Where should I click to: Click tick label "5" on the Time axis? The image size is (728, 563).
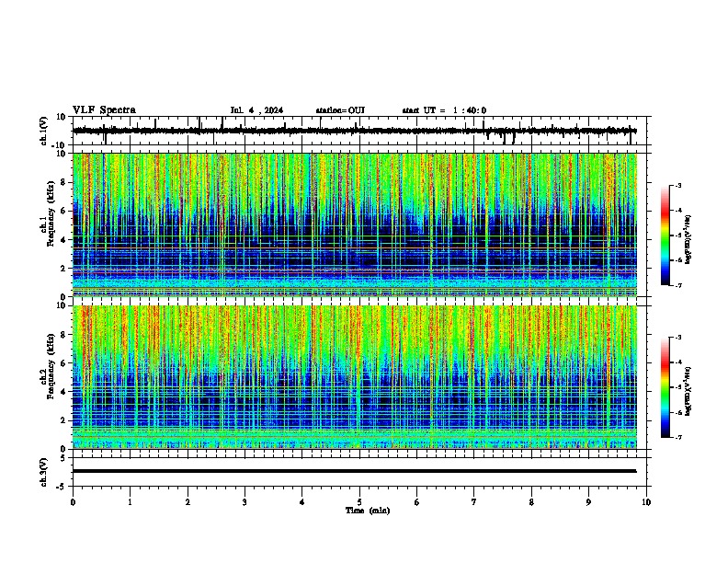359,502
